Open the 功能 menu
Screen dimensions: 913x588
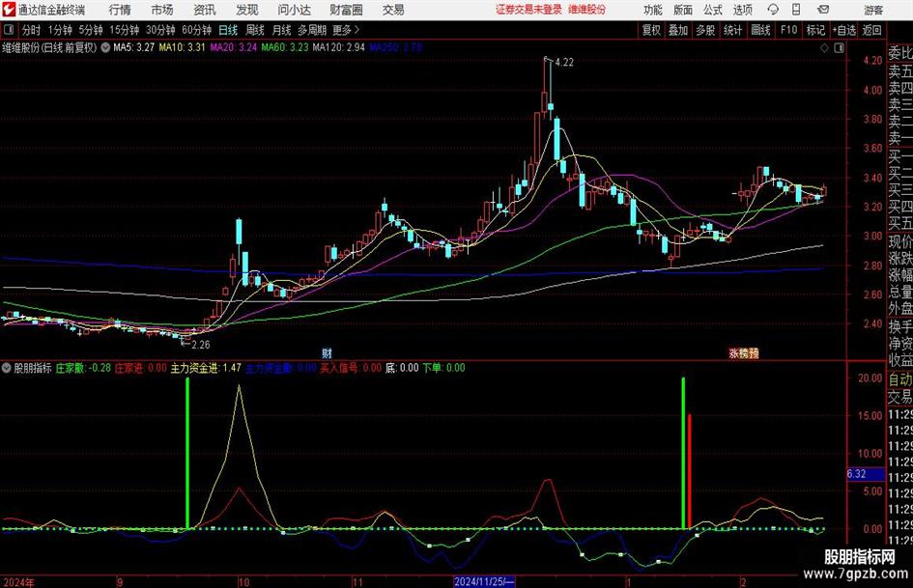pyautogui.click(x=653, y=10)
